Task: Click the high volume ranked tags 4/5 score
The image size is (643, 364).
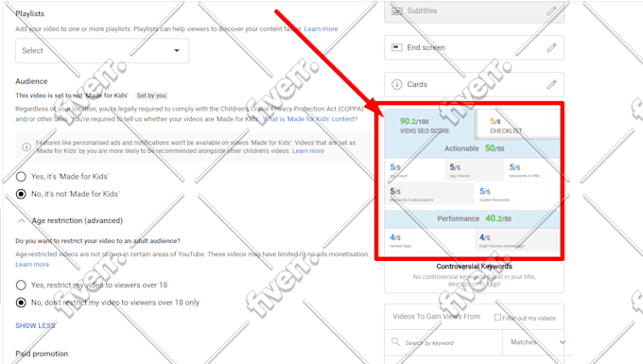Action: pos(517,240)
